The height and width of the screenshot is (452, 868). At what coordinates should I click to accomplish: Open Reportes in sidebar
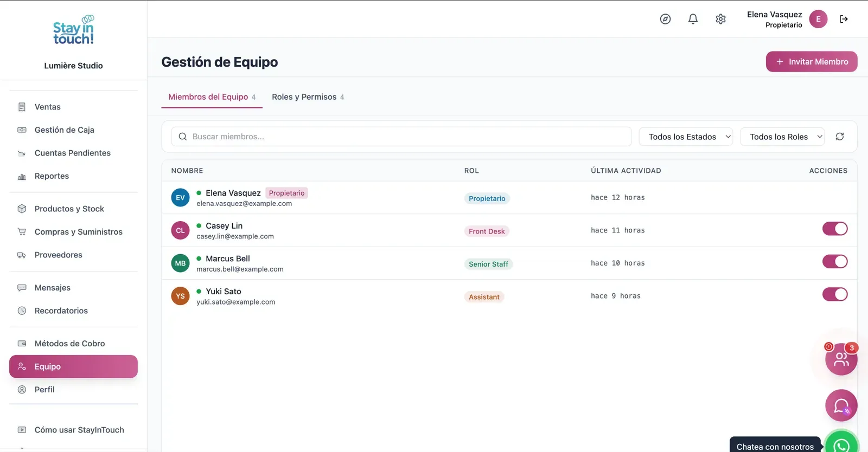point(73,176)
